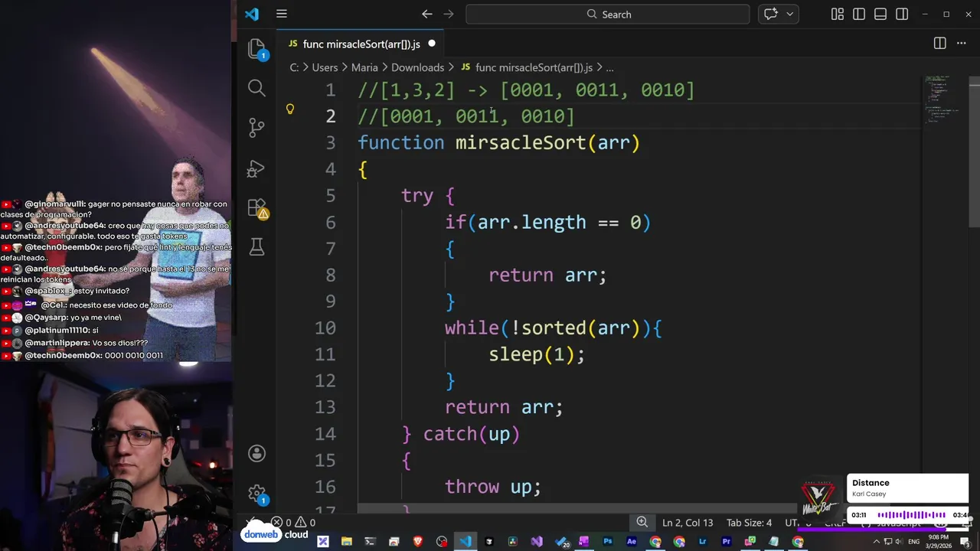Open the Downloads breadcrumb
The height and width of the screenshot is (551, 980).
[x=417, y=67]
